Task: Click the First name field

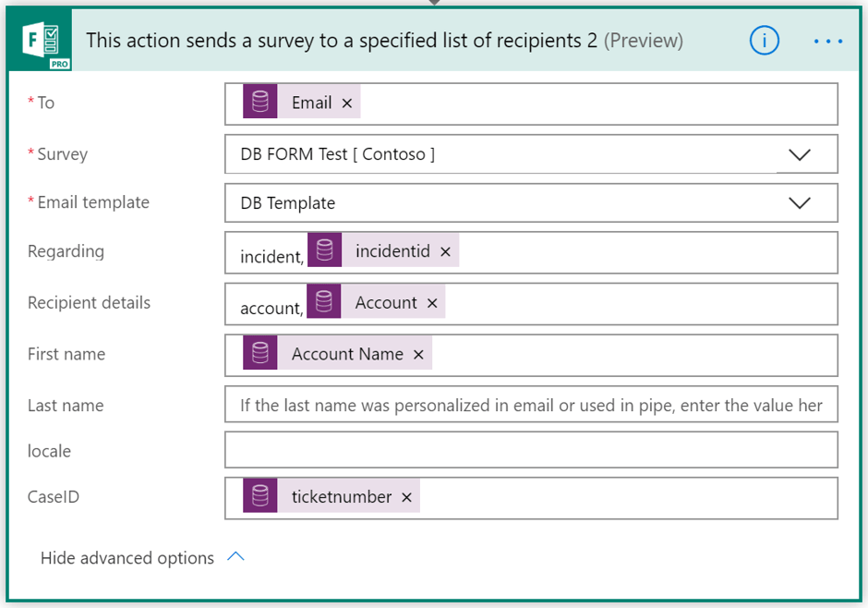Action: pos(531,355)
